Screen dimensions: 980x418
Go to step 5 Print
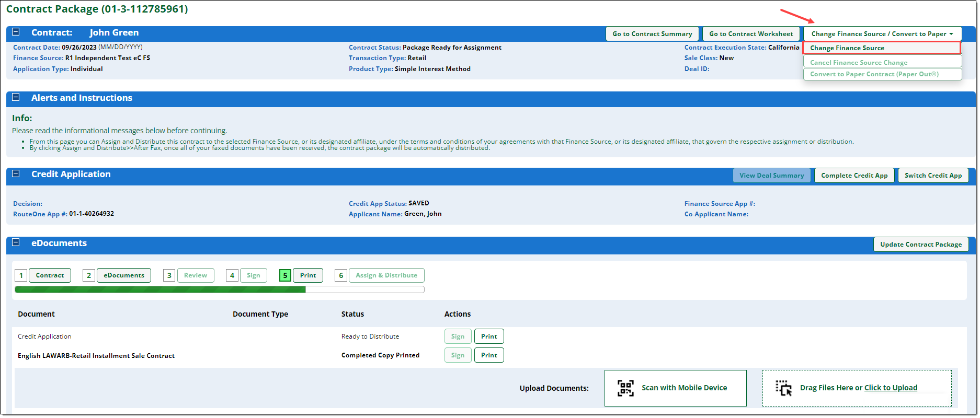(x=308, y=275)
